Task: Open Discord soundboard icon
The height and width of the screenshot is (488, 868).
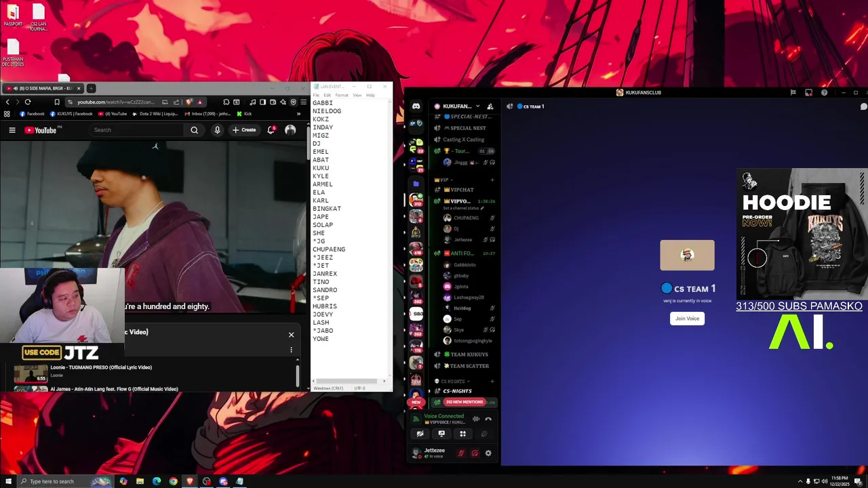Action: tap(484, 434)
